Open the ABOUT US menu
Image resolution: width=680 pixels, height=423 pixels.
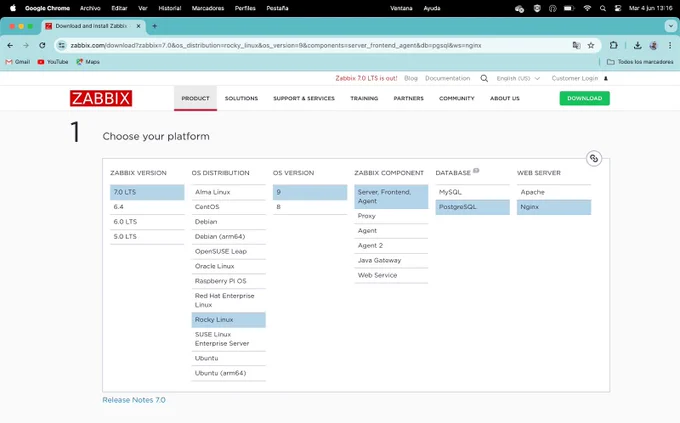click(x=505, y=98)
